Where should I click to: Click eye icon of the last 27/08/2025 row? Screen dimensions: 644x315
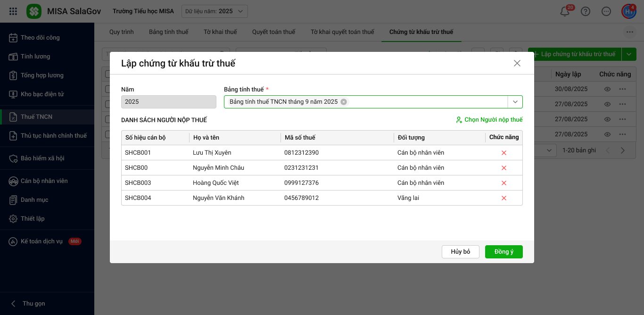(x=607, y=134)
